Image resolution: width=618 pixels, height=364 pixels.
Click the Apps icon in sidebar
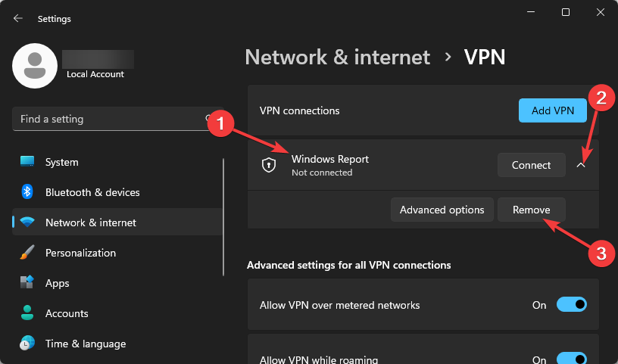[28, 283]
